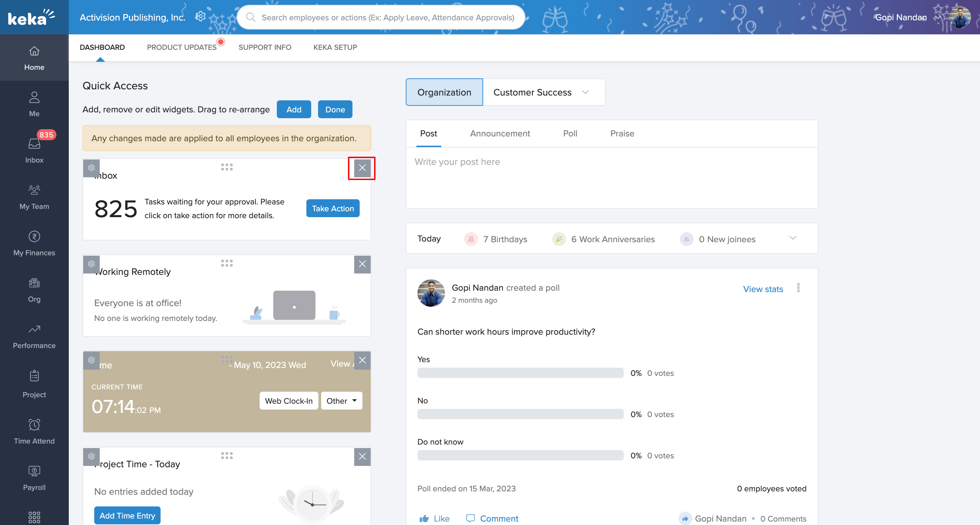Focus the employee search field
This screenshot has height=525, width=980.
381,17
